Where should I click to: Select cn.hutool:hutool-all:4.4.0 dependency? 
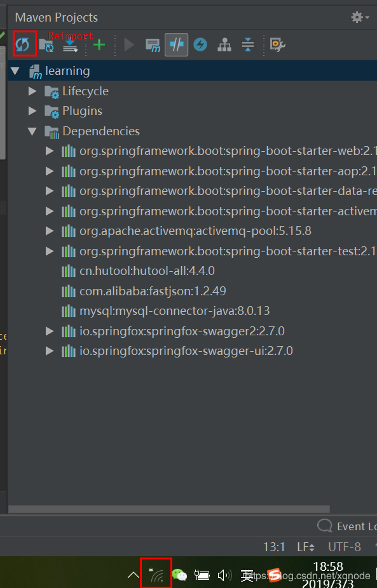[147, 271]
